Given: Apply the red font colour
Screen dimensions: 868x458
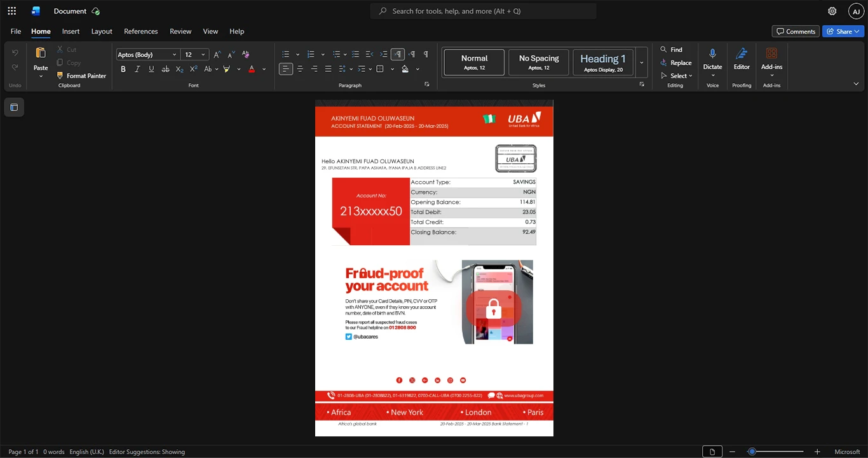Looking at the screenshot, I should [252, 69].
